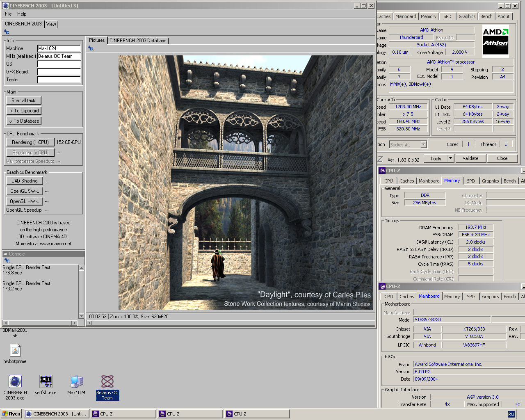
Task: Click the Tools button in CPU-Z
Action: (436, 158)
